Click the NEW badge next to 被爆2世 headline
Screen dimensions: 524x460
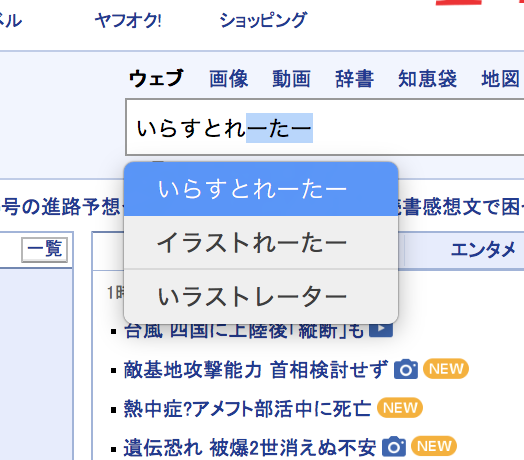point(434,446)
